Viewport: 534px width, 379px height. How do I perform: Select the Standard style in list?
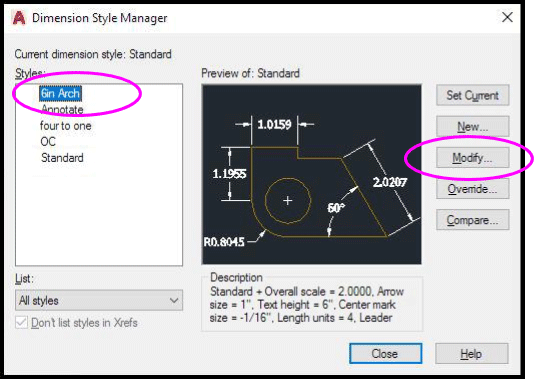pyautogui.click(x=62, y=158)
